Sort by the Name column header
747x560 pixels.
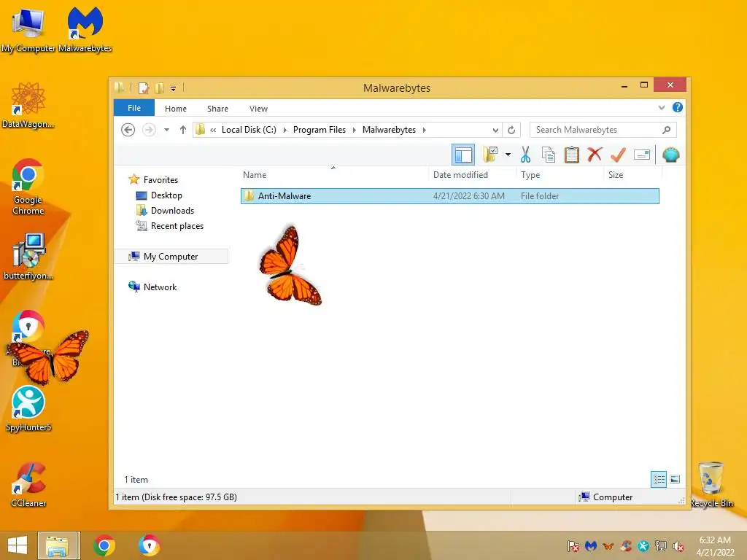255,175
